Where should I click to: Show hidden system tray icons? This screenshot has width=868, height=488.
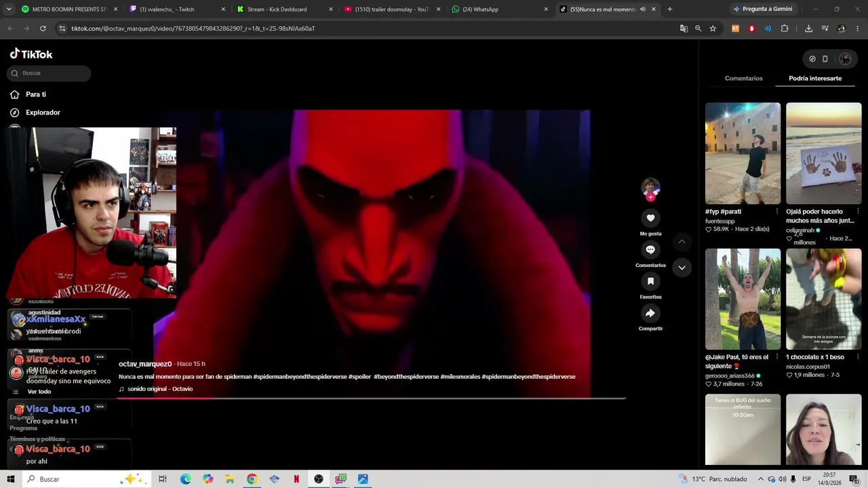tap(760, 479)
